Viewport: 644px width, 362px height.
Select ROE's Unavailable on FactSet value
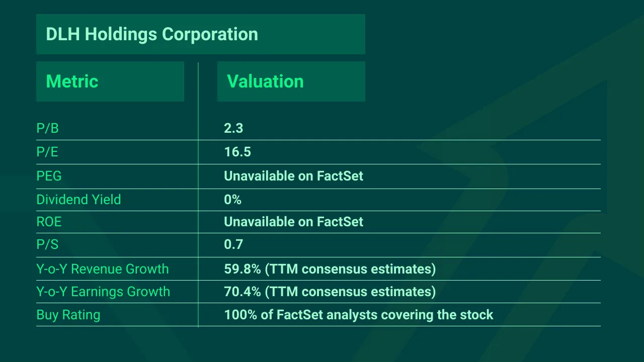(x=293, y=222)
